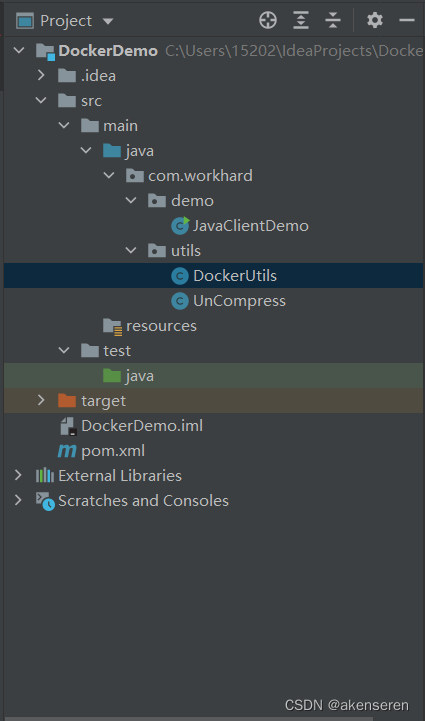
Task: Select the JavaClientDemo class icon
Action: coord(180,226)
